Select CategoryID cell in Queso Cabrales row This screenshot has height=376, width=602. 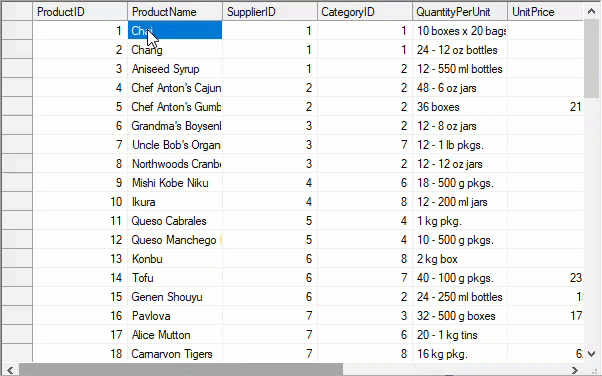pyautogui.click(x=365, y=220)
